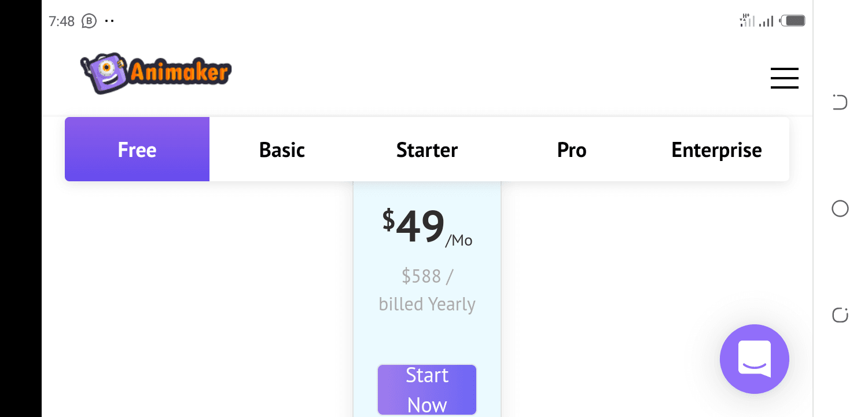The height and width of the screenshot is (417, 868).
Task: Switch to the Basic plan tab
Action: click(x=282, y=149)
